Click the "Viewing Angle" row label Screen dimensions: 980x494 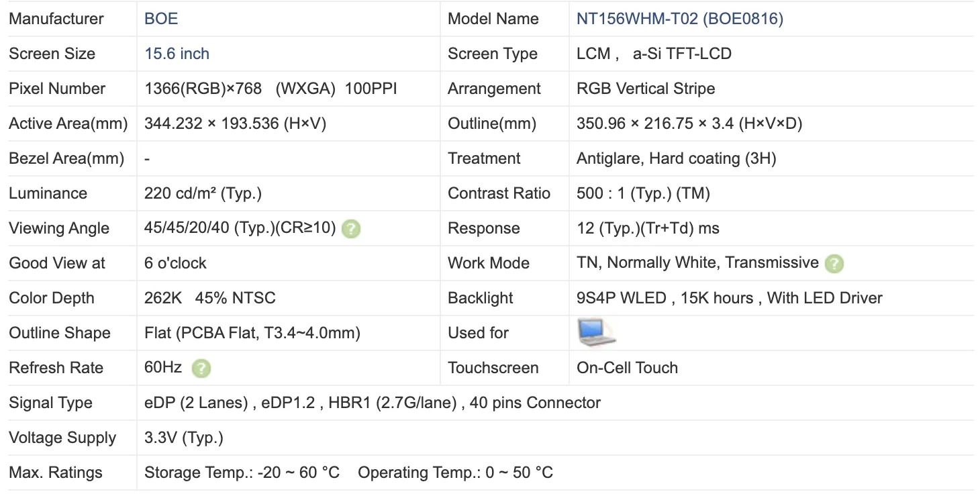pyautogui.click(x=59, y=228)
